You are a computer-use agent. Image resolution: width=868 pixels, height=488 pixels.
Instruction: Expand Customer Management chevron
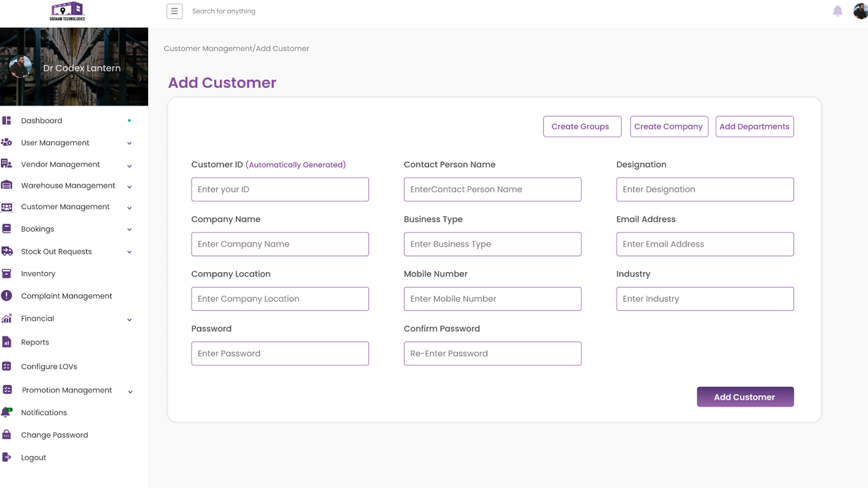point(129,208)
